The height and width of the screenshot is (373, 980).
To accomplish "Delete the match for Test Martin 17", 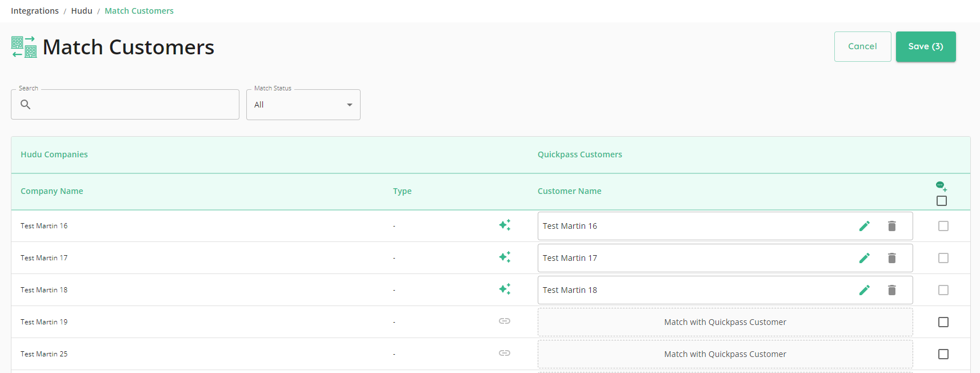I will click(892, 258).
